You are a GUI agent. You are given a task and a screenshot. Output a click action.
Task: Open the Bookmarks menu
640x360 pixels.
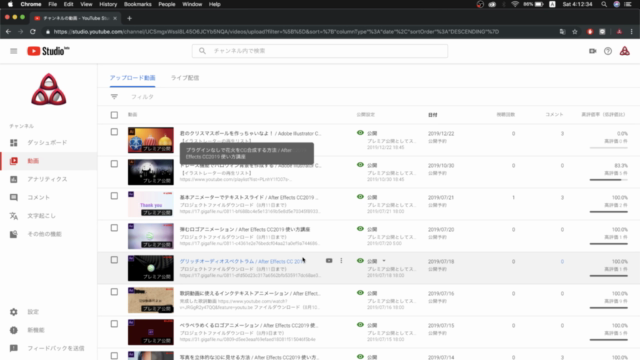click(138, 4)
